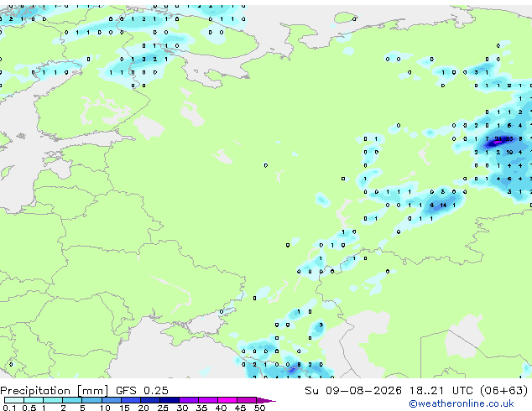Click the arrow tip above 50 on legend

(x=266, y=400)
